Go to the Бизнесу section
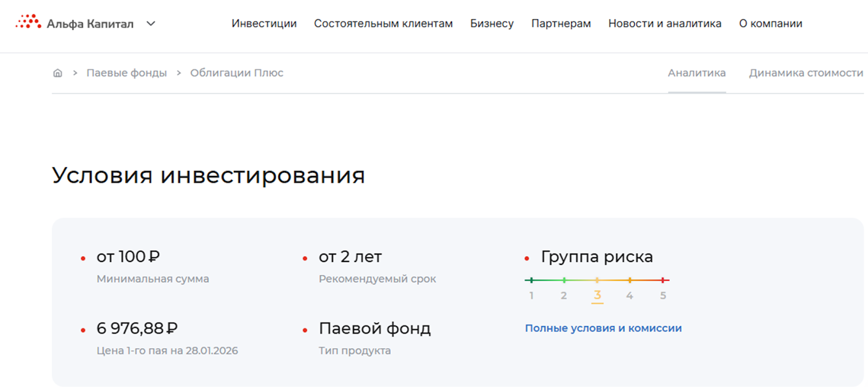 [492, 23]
